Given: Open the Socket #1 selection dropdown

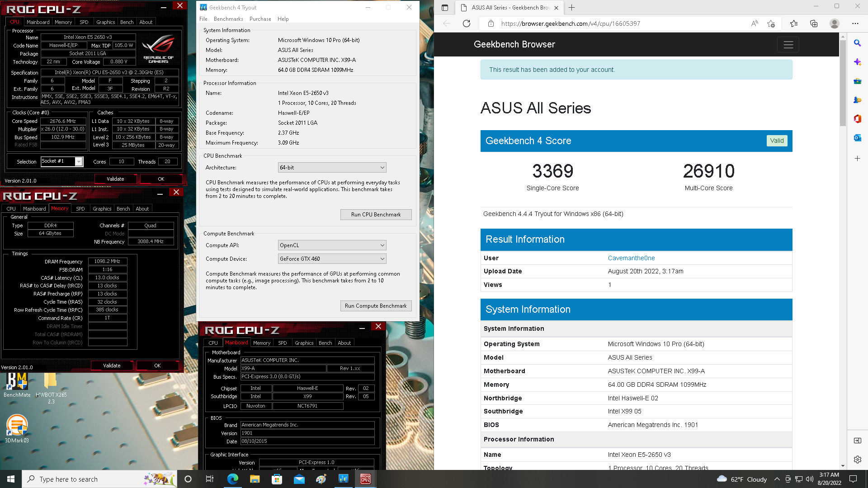Looking at the screenshot, I should click(x=62, y=161).
